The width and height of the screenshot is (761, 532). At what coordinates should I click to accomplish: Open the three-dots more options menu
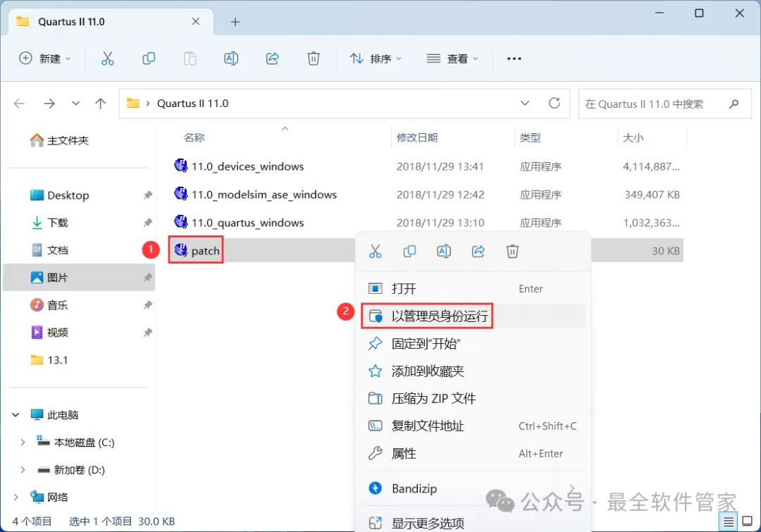pyautogui.click(x=514, y=58)
